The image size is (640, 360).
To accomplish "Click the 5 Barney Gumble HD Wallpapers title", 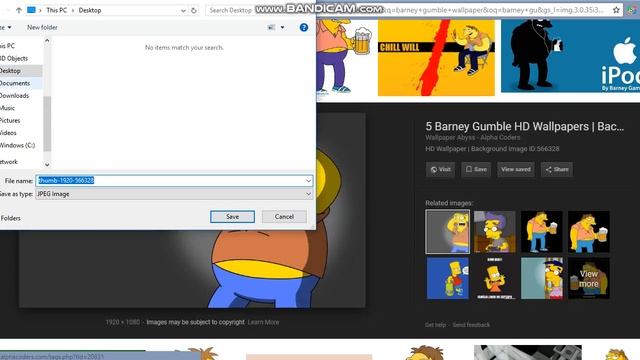I will 524,127.
